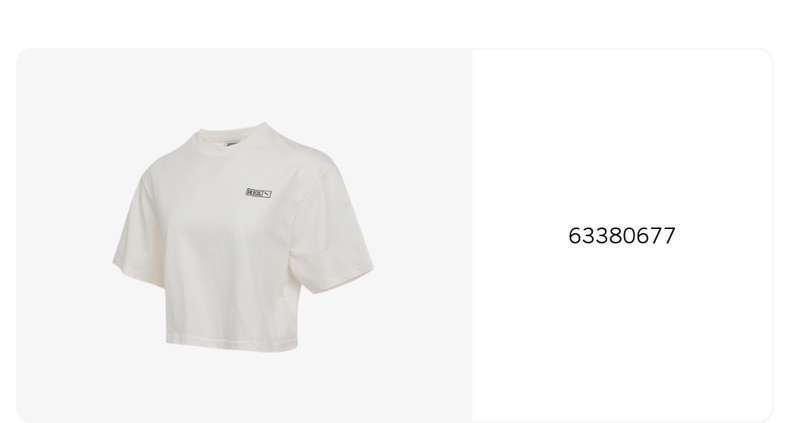Click the blank white area above the product card

[395, 23]
